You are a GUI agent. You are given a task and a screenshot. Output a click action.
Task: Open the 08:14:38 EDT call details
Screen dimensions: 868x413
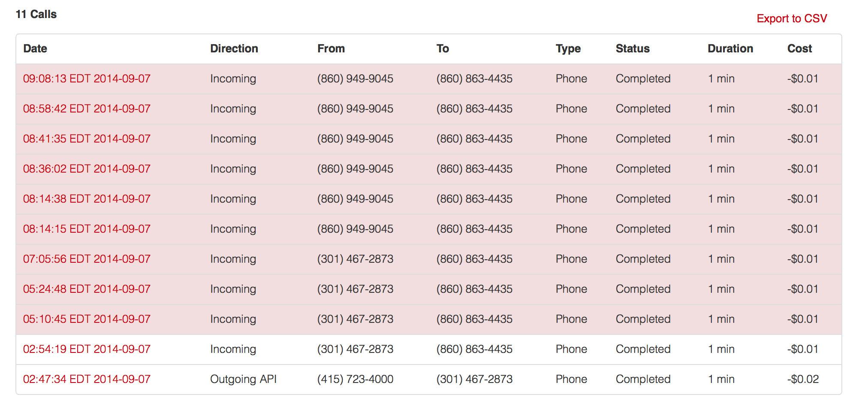[87, 199]
